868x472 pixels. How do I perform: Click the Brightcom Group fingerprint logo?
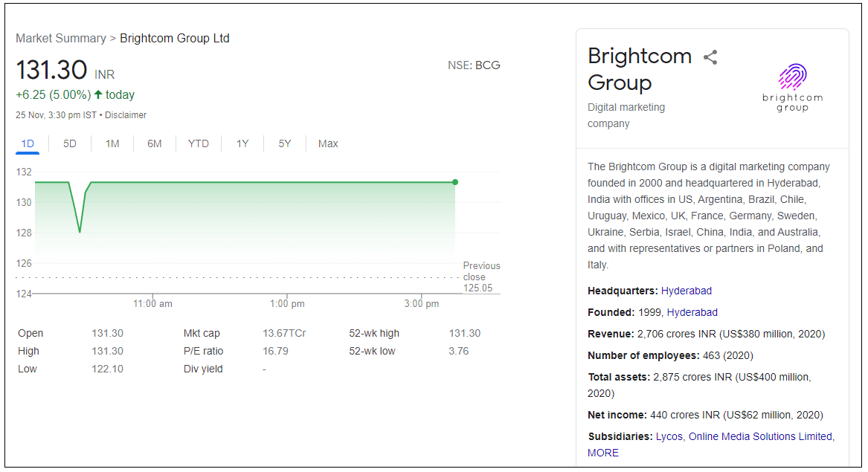coord(792,88)
